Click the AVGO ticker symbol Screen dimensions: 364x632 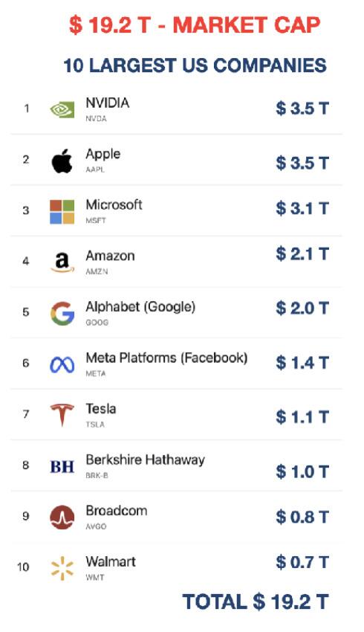tap(96, 526)
